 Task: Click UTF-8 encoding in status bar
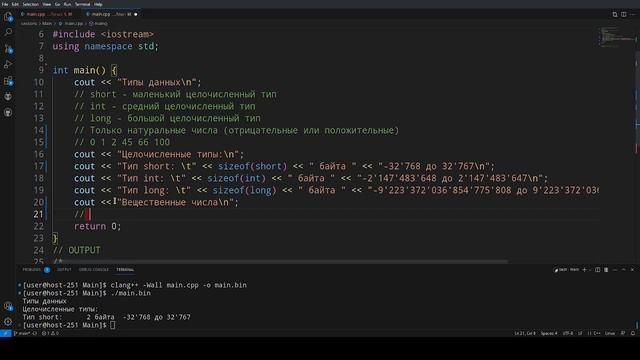tap(568, 333)
